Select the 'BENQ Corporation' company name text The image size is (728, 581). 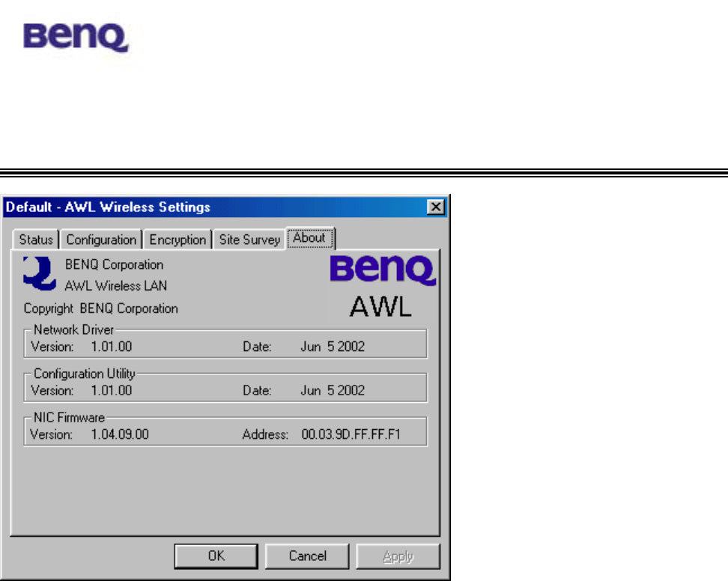114,264
